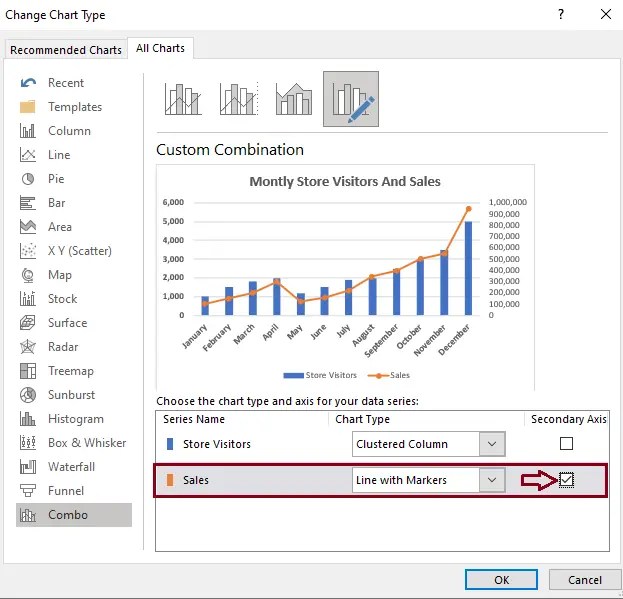This screenshot has width=623, height=599.
Task: Open the Waterfall chart category icon
Action: pyautogui.click(x=28, y=467)
